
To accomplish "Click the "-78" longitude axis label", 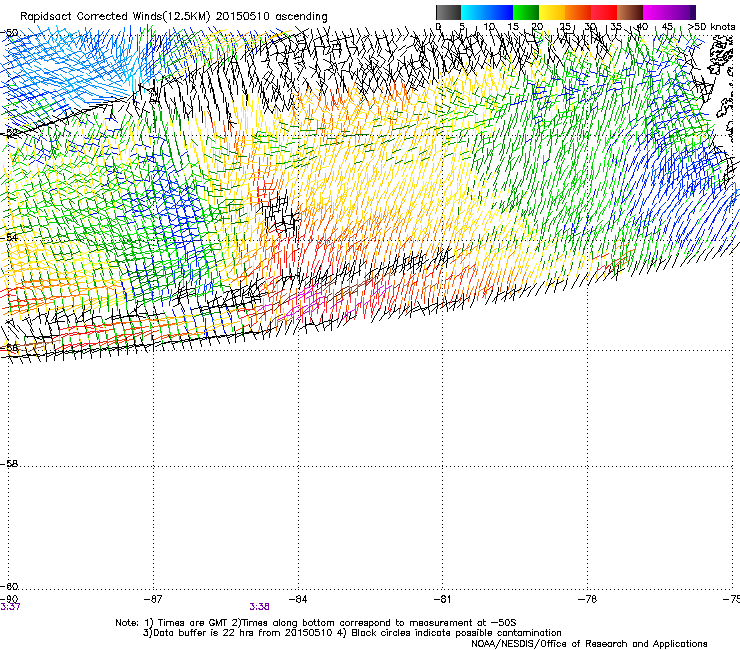I will coord(587,599).
